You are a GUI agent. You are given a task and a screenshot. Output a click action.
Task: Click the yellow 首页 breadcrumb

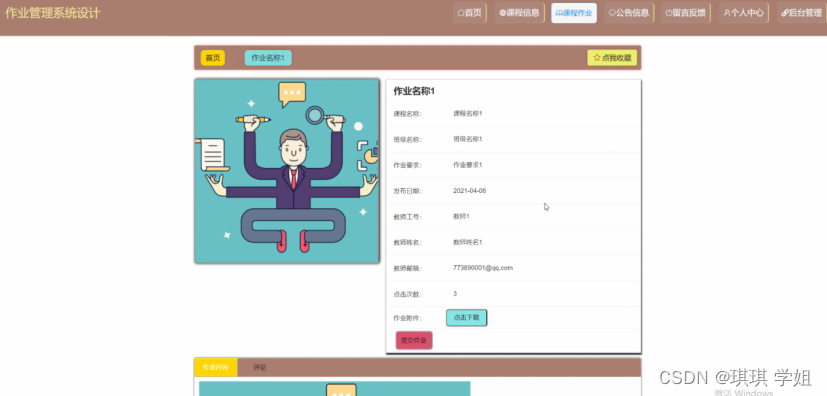point(213,58)
